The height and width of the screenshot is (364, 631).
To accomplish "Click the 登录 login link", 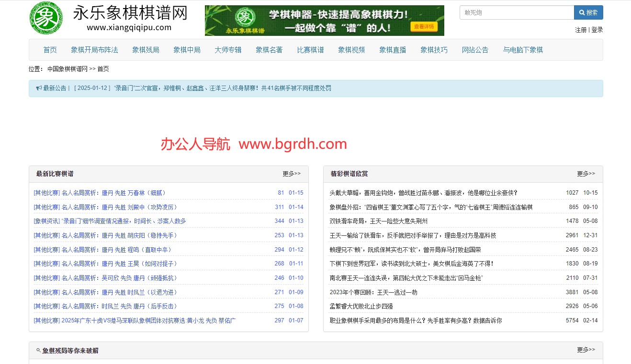I will (x=598, y=29).
